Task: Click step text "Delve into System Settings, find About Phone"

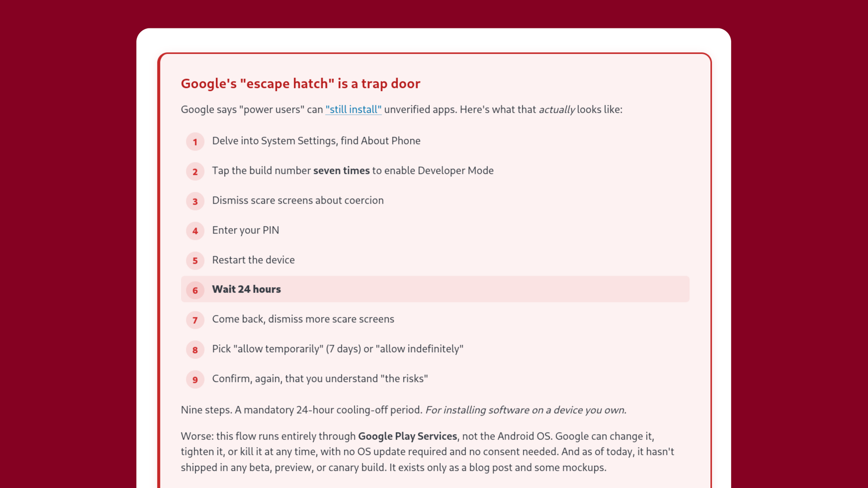Action: point(316,141)
